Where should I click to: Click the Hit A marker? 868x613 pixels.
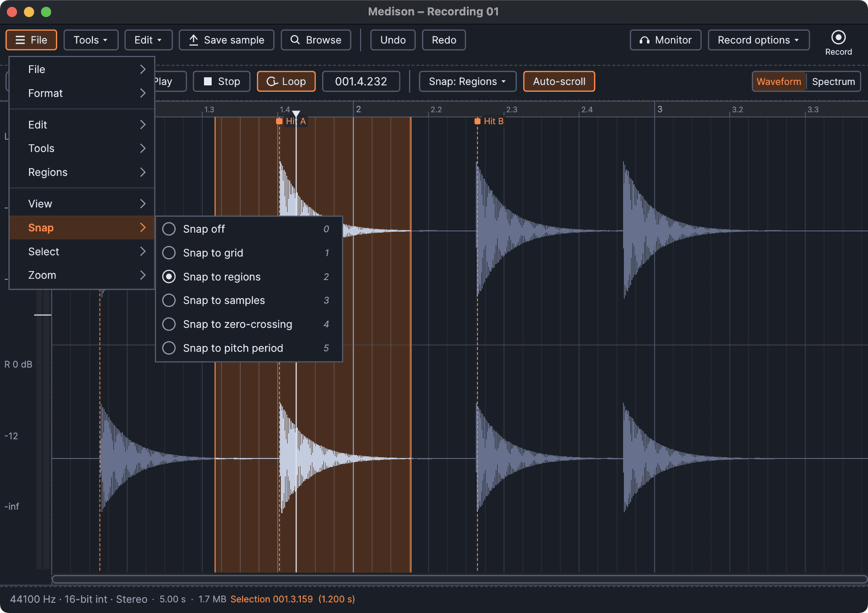(291, 121)
